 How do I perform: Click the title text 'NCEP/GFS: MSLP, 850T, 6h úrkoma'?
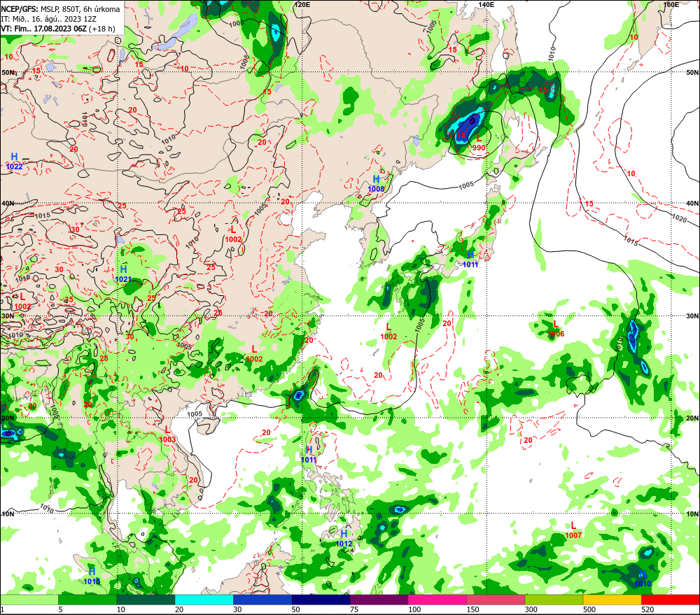[x=60, y=9]
